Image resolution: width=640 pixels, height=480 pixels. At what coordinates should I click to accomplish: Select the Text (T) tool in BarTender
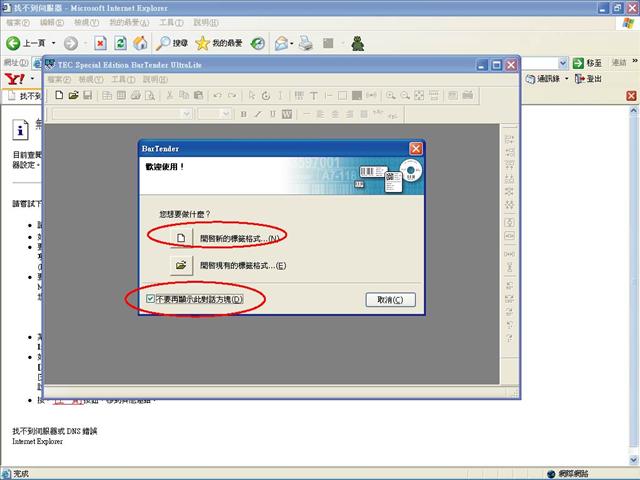click(x=313, y=95)
